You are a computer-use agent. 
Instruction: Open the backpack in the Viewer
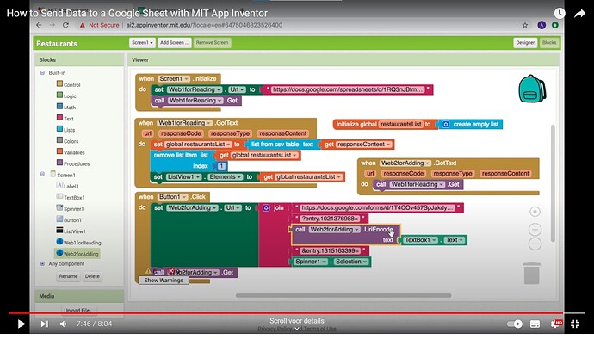click(532, 89)
